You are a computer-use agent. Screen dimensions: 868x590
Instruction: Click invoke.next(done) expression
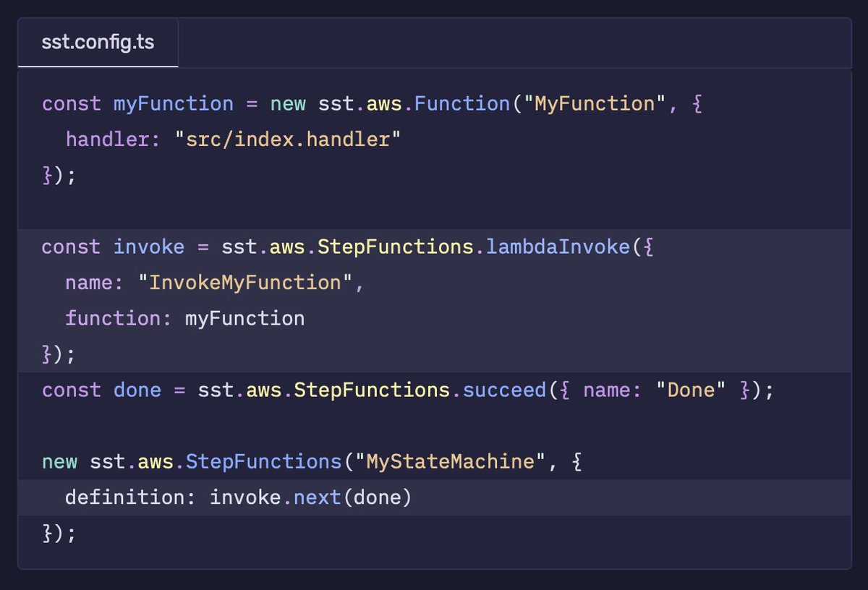pos(310,497)
